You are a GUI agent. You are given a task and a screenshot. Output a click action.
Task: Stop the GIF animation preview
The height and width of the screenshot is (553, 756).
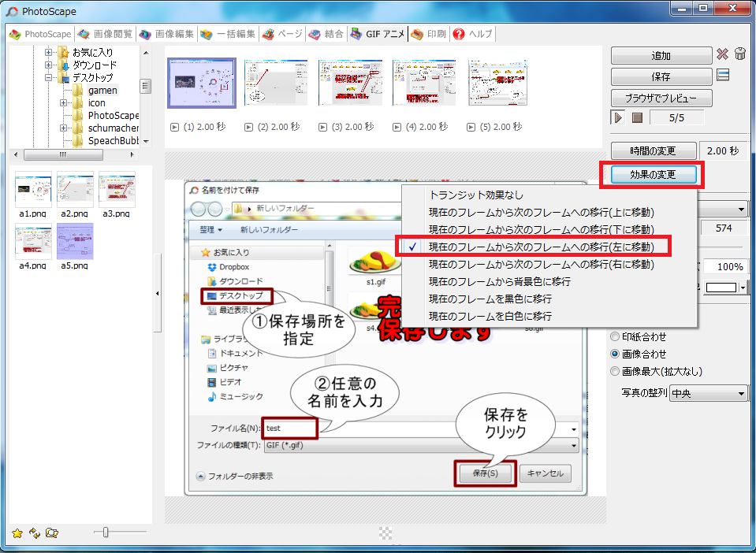pos(637,117)
